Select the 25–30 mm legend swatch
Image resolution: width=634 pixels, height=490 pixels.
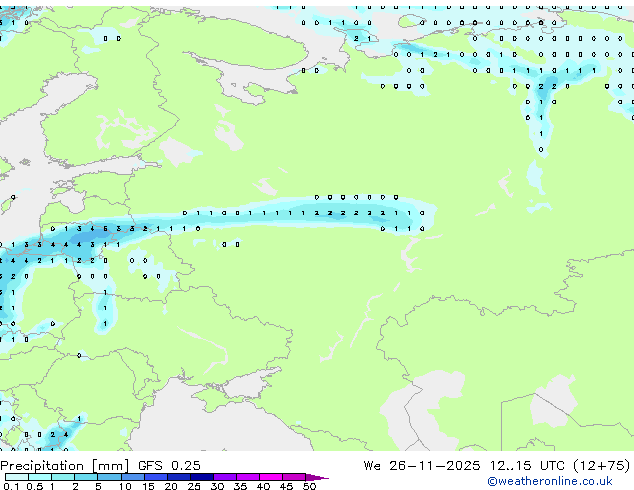pos(201,477)
